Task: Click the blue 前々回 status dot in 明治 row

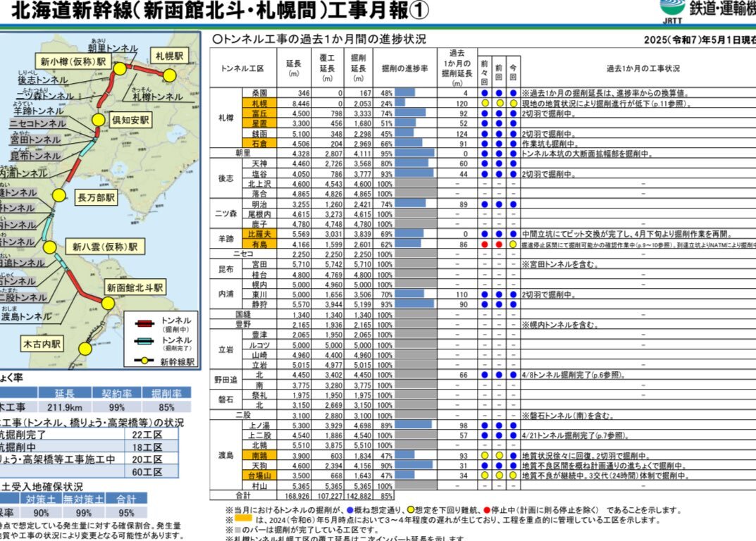Action: (x=485, y=204)
